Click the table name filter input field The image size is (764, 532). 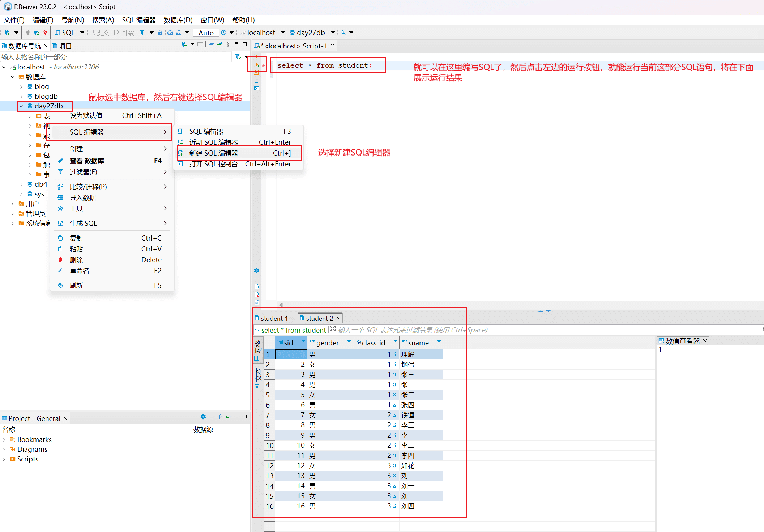click(116, 57)
